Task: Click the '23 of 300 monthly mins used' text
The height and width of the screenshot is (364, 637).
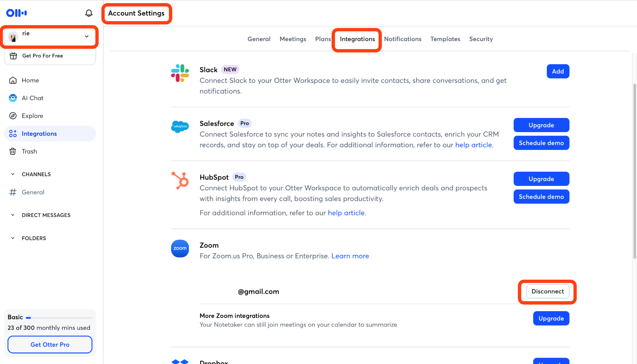Action: [x=49, y=328]
